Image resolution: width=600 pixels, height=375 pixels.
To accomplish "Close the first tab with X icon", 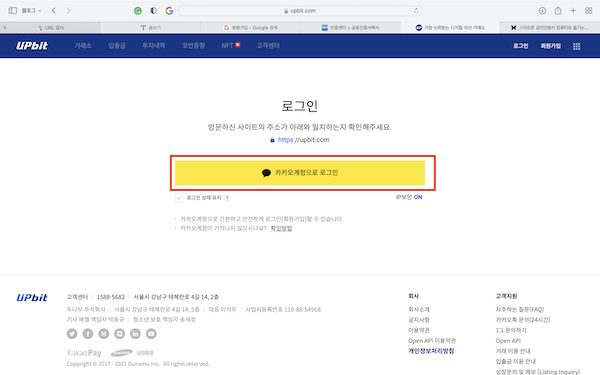I will pos(5,28).
